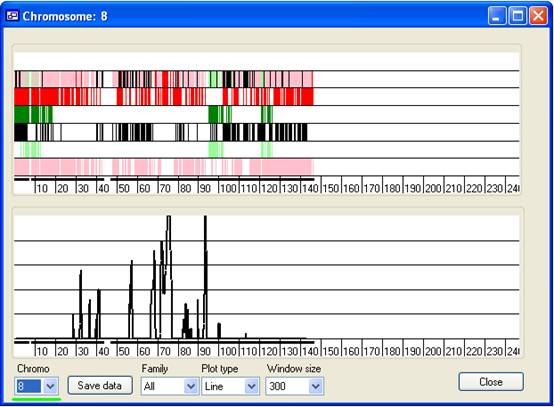The width and height of the screenshot is (554, 407).
Task: Maximize the Chromosome 8 window
Action: (x=518, y=16)
